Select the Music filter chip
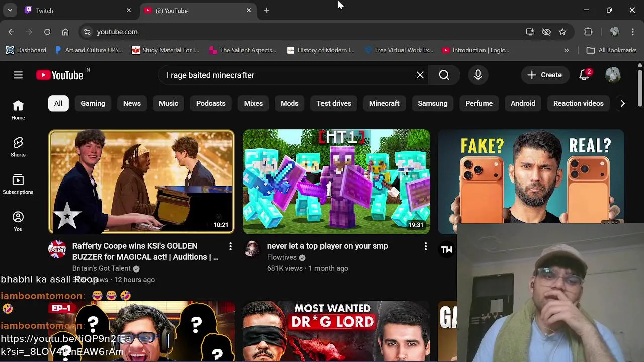The image size is (644, 362). [x=169, y=103]
